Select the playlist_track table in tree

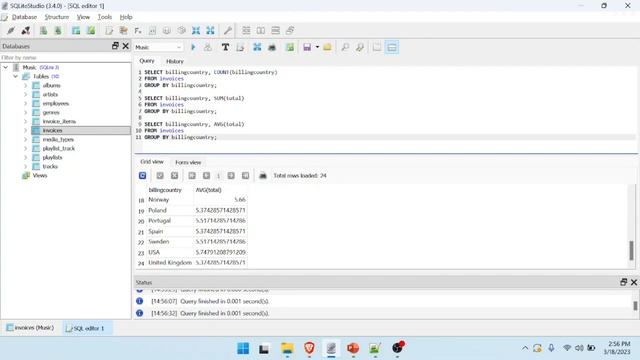(59, 148)
